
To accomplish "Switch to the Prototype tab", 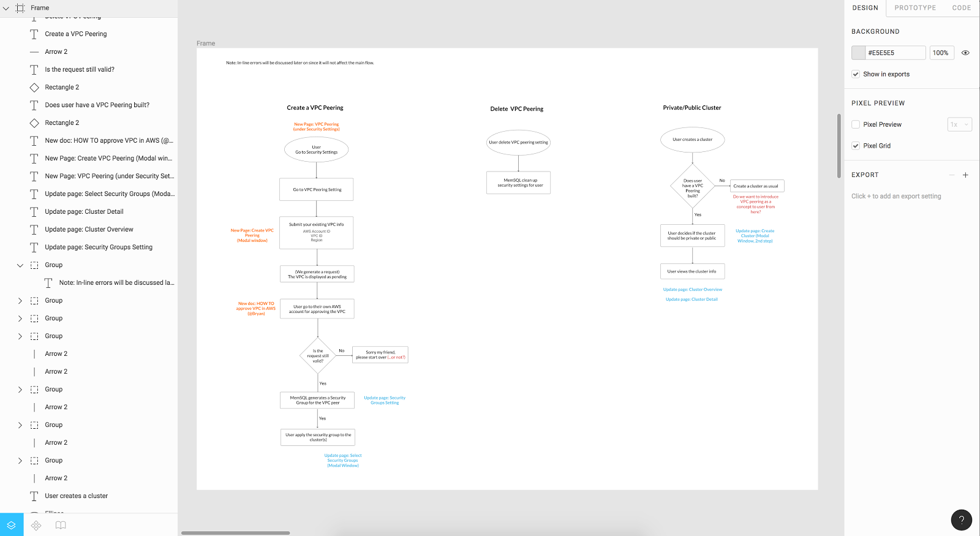I will click(x=915, y=8).
